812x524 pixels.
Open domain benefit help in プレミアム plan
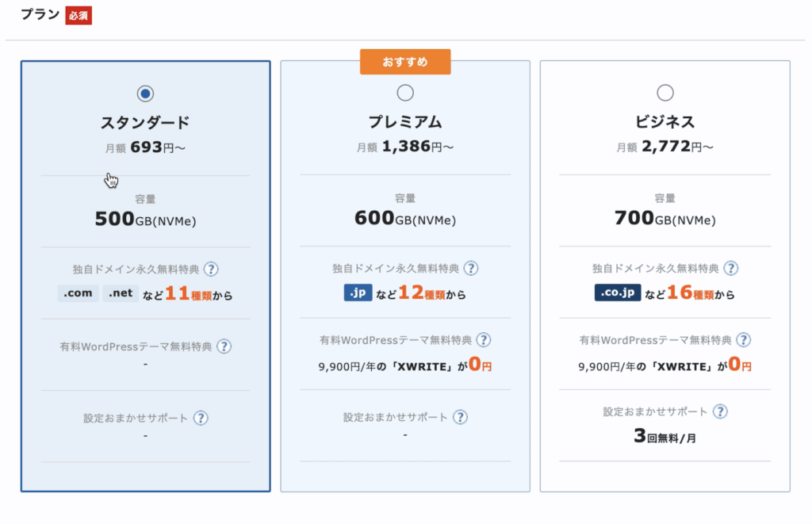472,269
